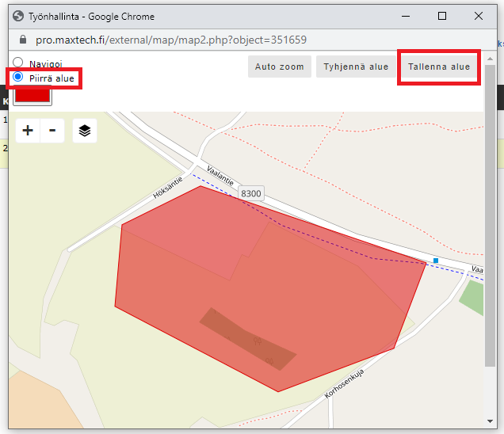This screenshot has height=434, width=504.
Task: Zoom out with the minus button
Action: (52, 131)
